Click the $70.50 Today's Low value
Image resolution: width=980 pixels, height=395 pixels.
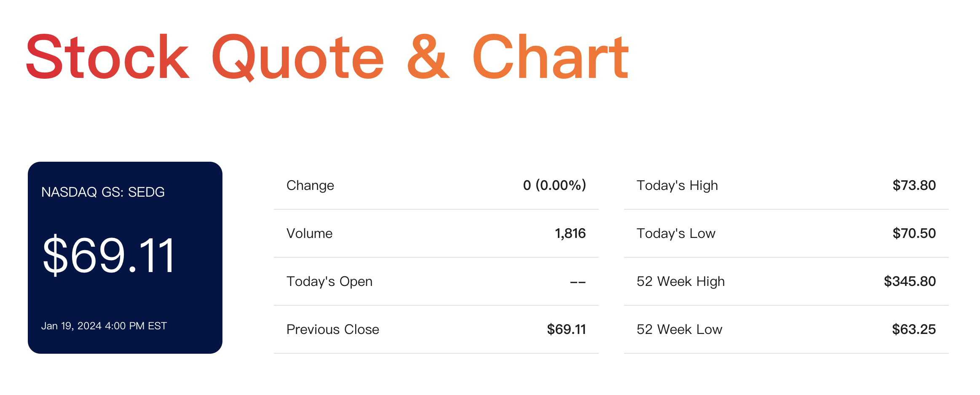[x=914, y=233]
